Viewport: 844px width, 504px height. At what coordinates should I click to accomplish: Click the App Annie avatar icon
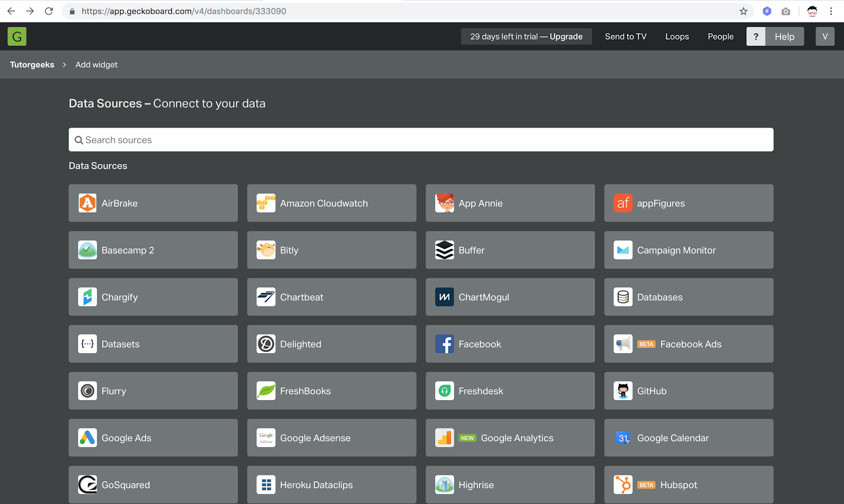[445, 203]
